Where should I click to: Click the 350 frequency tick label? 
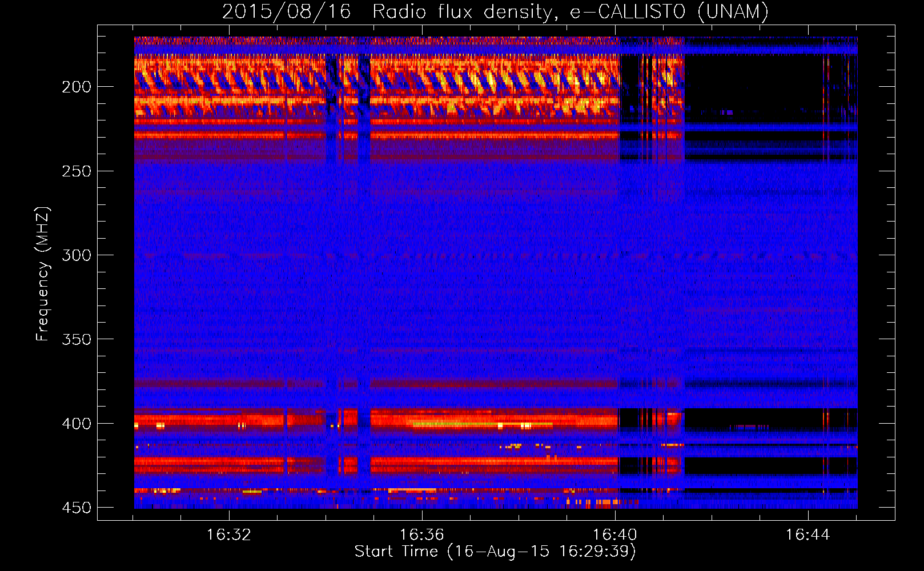point(76,339)
